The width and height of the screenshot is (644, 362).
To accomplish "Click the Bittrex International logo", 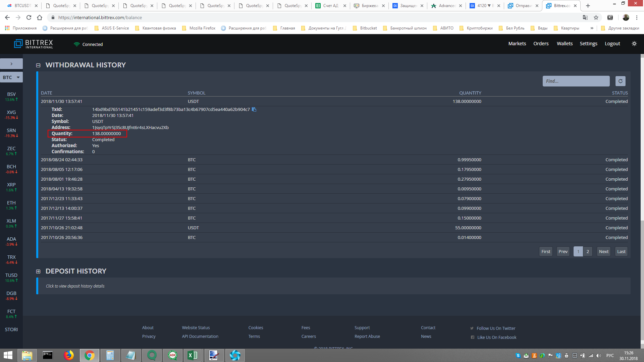I will click(34, 44).
